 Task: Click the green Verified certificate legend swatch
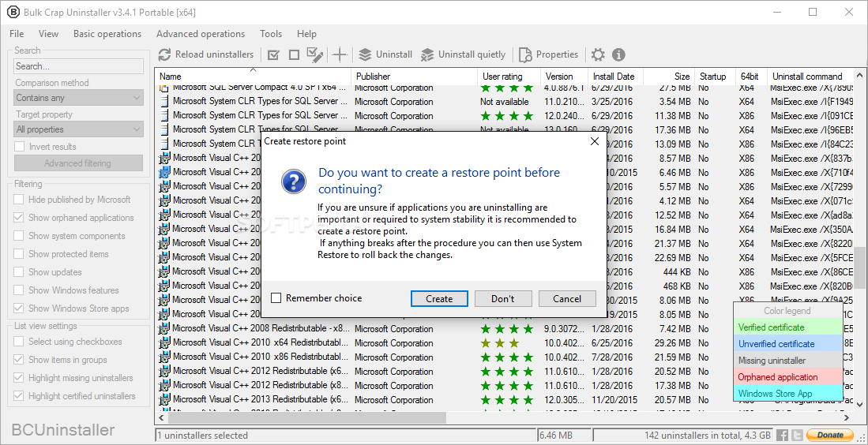787,327
